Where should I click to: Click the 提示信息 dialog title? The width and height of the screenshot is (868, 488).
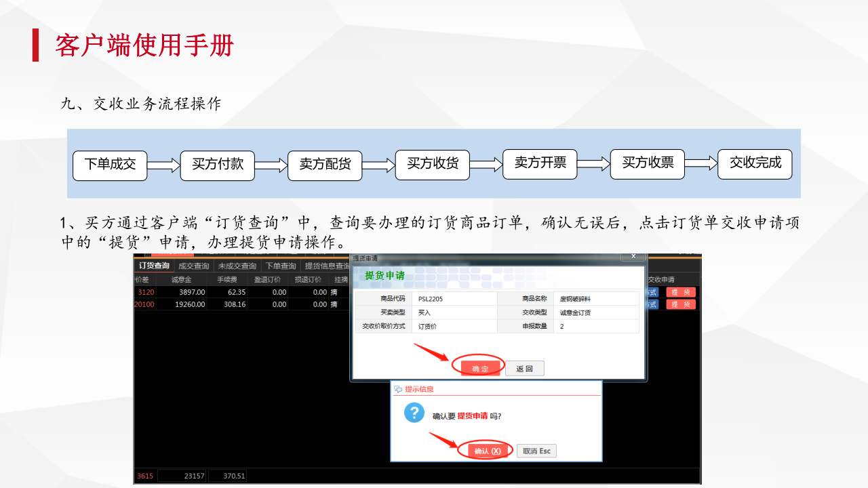coord(419,389)
